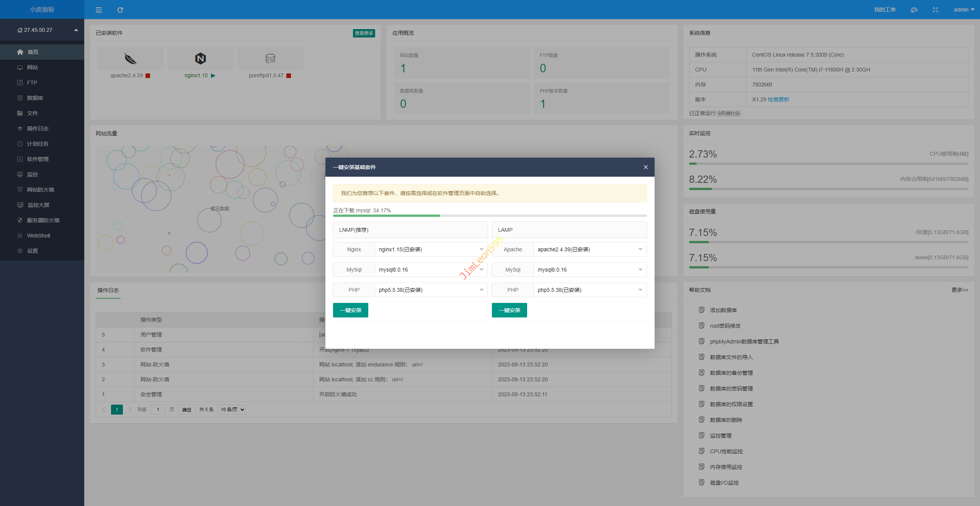Click the apache feather icon
The width and height of the screenshot is (980, 506).
[131, 59]
